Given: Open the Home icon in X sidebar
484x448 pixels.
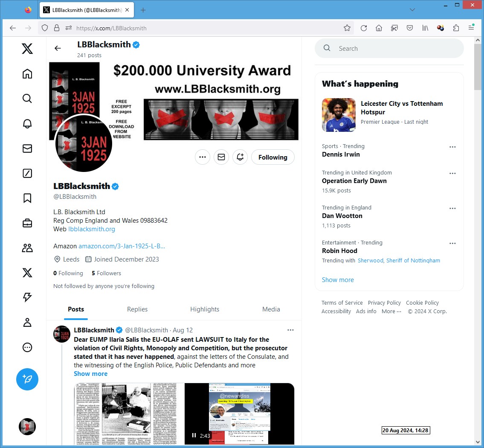Looking at the screenshot, I should (x=27, y=74).
